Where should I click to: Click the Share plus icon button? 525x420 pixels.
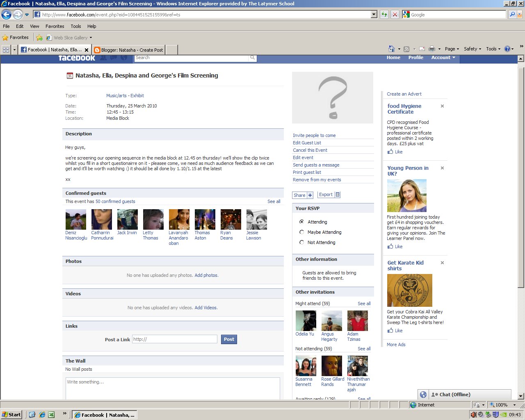(303, 195)
